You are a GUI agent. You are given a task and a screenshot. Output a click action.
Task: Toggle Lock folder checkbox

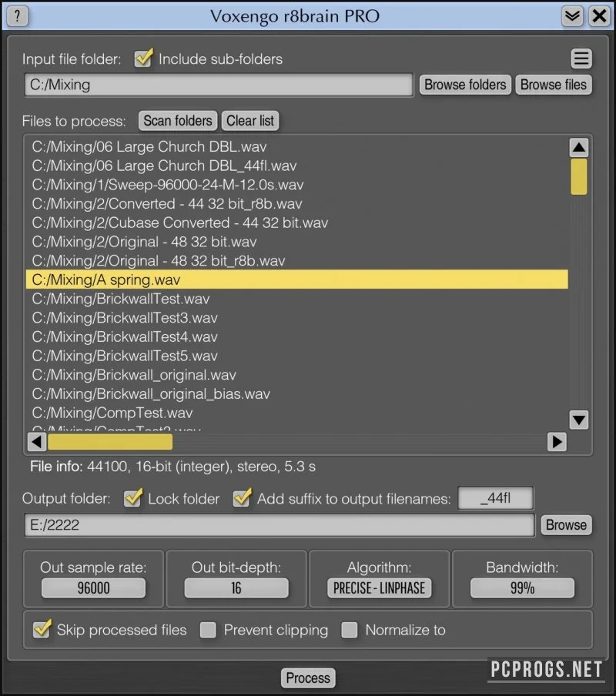[x=133, y=498]
